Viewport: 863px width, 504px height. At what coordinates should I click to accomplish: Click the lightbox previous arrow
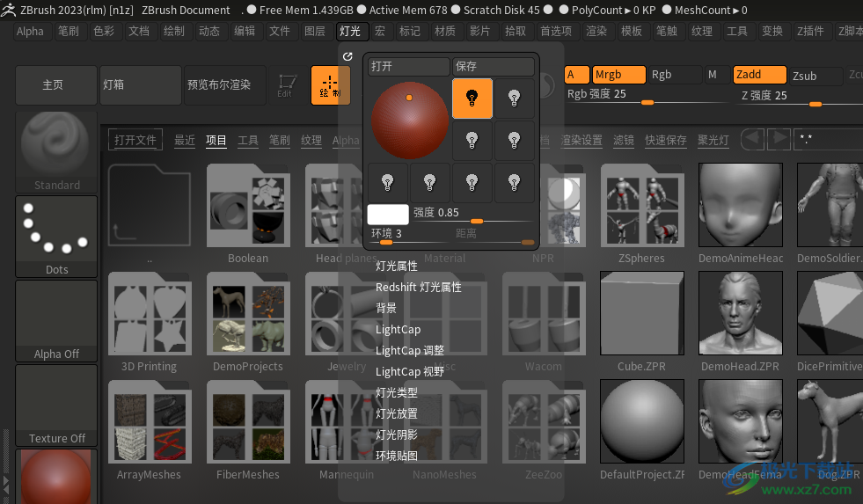click(x=753, y=139)
